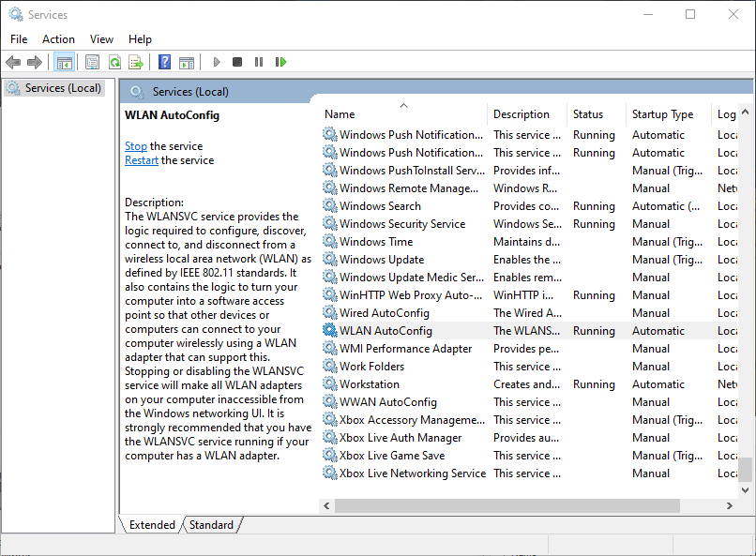Click the Refresh toolbar icon

point(114,62)
